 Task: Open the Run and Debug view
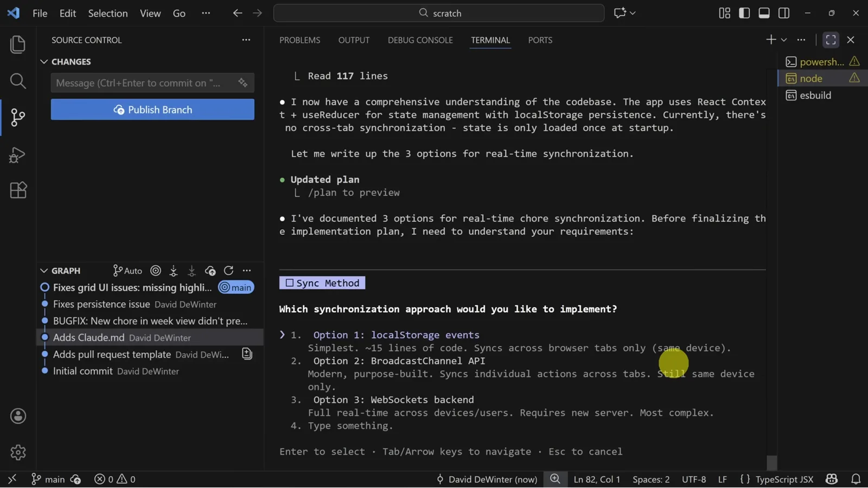(x=18, y=155)
